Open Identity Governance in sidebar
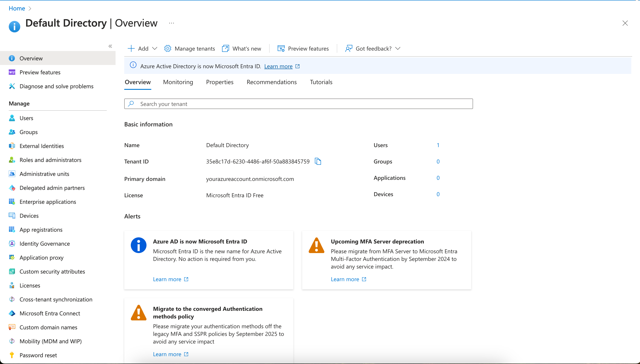The width and height of the screenshot is (640, 364). point(44,244)
